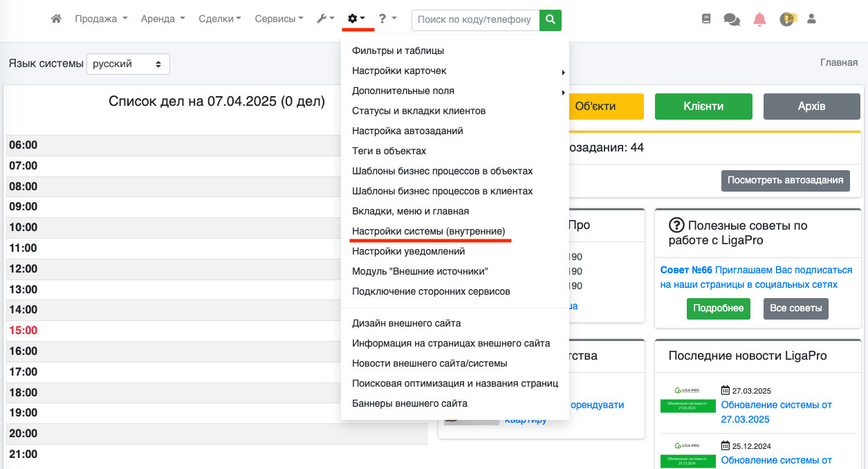This screenshot has width=868, height=469.
Task: Open the chat messages icon
Action: [x=731, y=19]
